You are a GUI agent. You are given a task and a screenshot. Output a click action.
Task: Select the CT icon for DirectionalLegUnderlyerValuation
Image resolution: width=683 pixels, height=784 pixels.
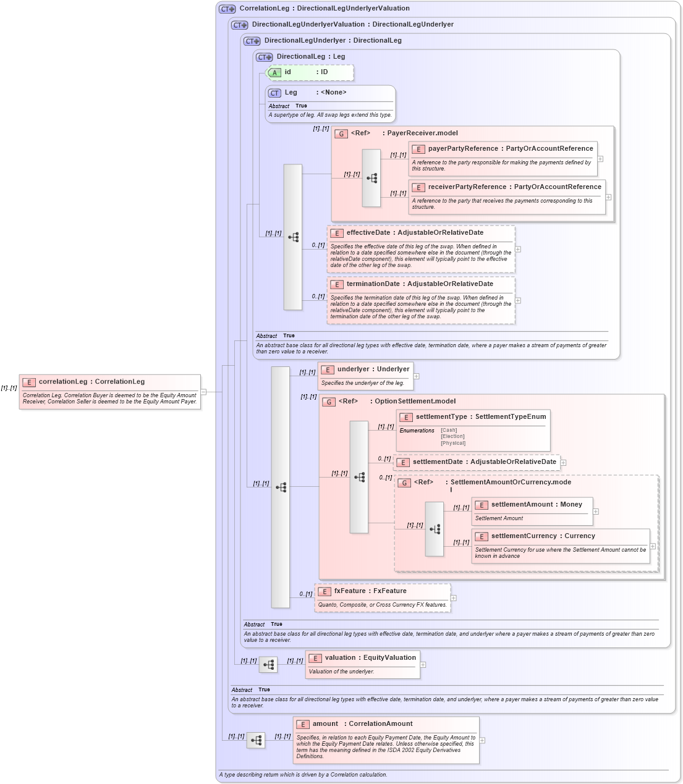tap(240, 24)
